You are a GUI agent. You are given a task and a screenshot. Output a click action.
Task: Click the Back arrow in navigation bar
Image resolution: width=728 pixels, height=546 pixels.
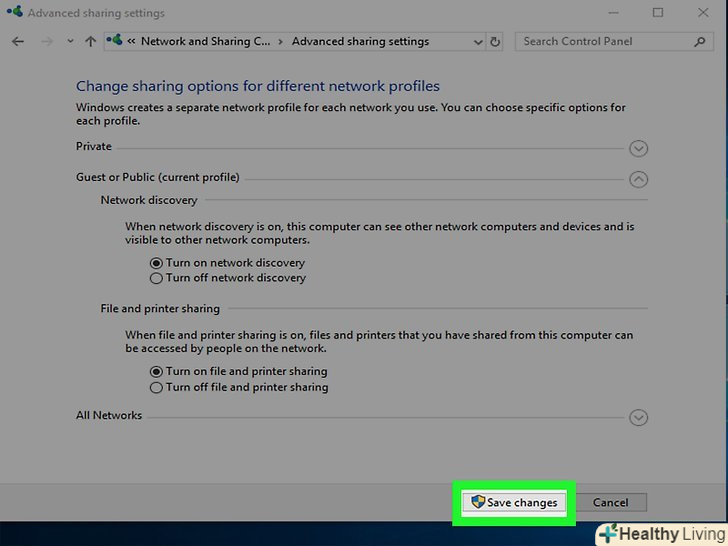(x=18, y=42)
